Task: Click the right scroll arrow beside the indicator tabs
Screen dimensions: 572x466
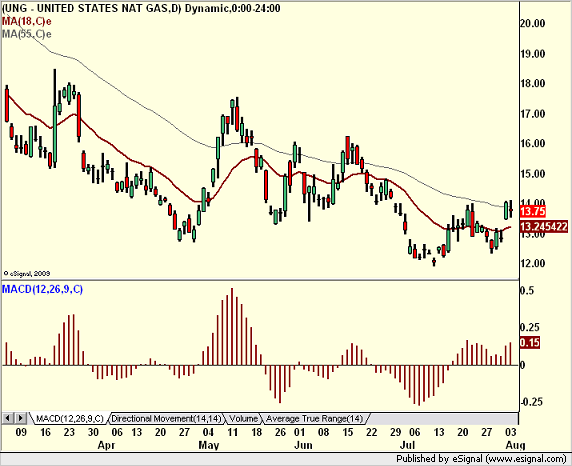Action: pos(20,418)
